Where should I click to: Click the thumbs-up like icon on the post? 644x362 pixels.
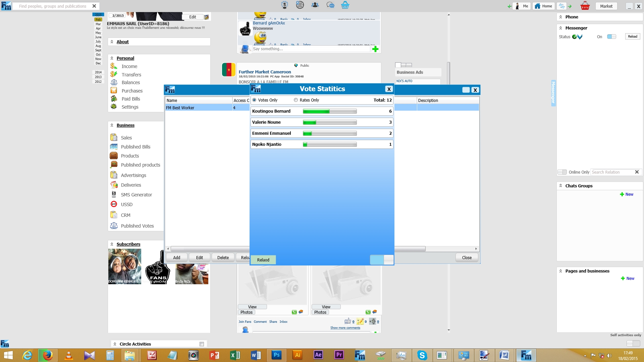tap(348, 321)
